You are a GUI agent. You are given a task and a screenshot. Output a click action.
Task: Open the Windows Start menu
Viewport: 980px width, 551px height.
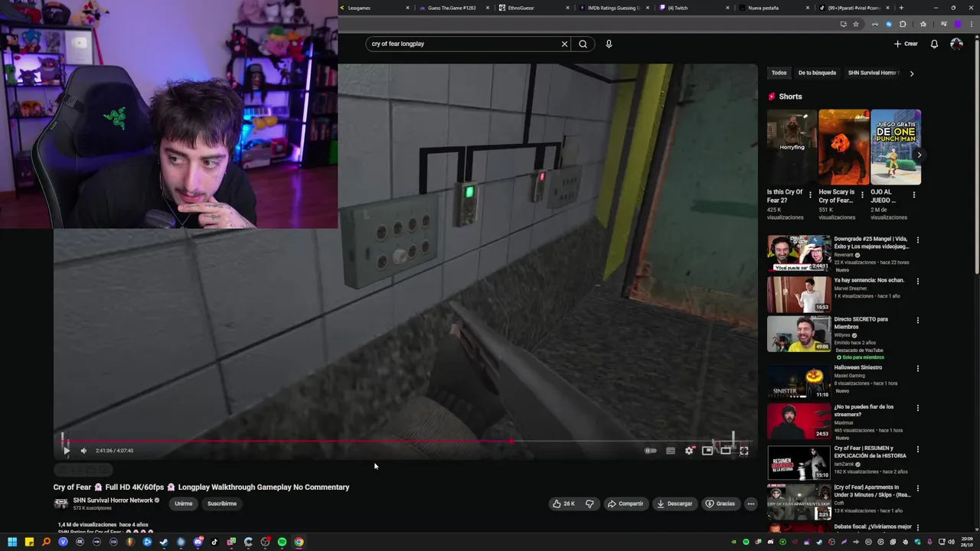[12, 542]
